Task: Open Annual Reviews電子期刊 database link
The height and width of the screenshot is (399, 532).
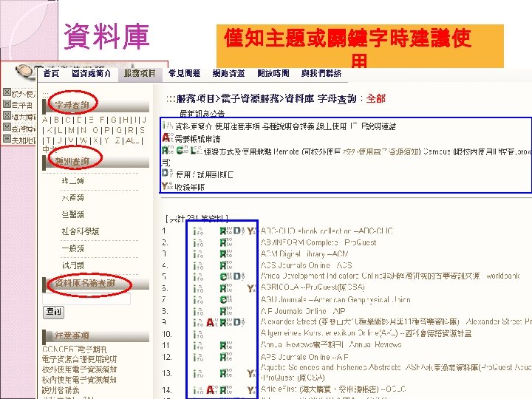Action: [331, 345]
